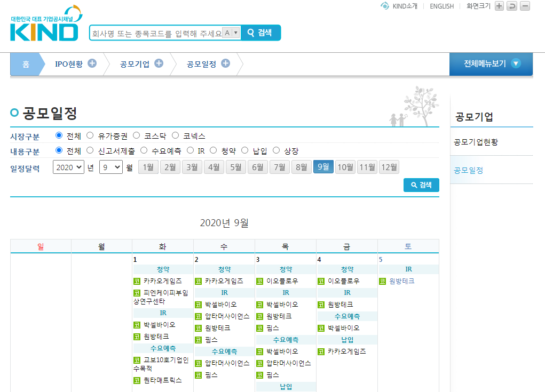Click the calendar filter 검색 button
Image resolution: width=545 pixels, height=392 pixels.
421,185
